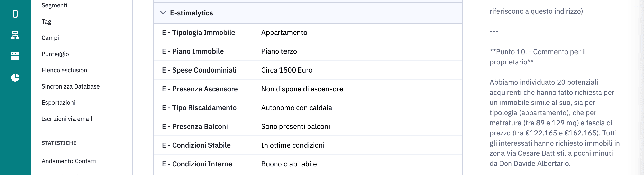Open Iscrizioni via email
This screenshot has height=175, width=644.
(x=67, y=119)
